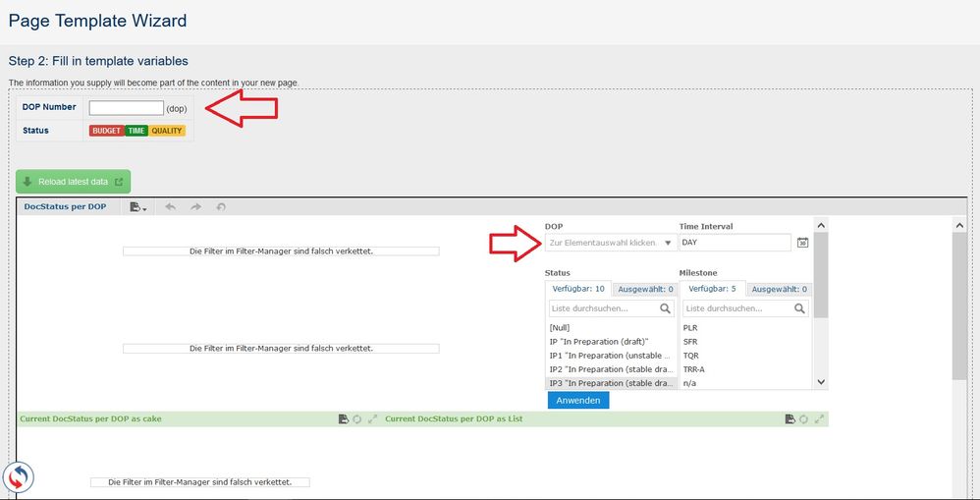Screen dimensions: 980x500
Task: Click Reload latest data button
Action: (x=73, y=182)
